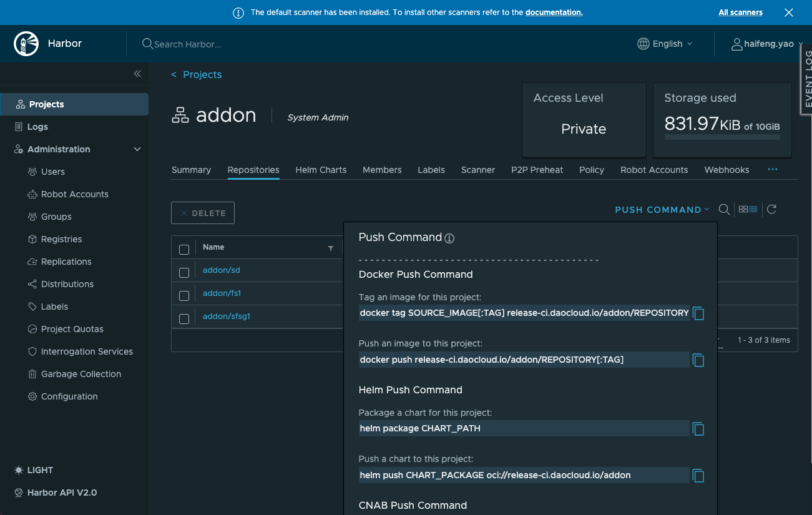This screenshot has width=812, height=515.
Task: Click the DELETE button
Action: coord(203,213)
